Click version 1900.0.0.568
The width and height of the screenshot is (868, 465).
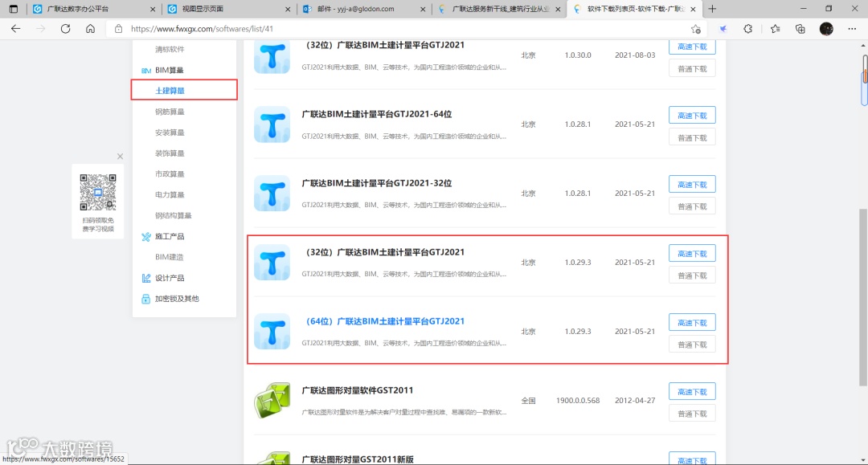pos(578,400)
